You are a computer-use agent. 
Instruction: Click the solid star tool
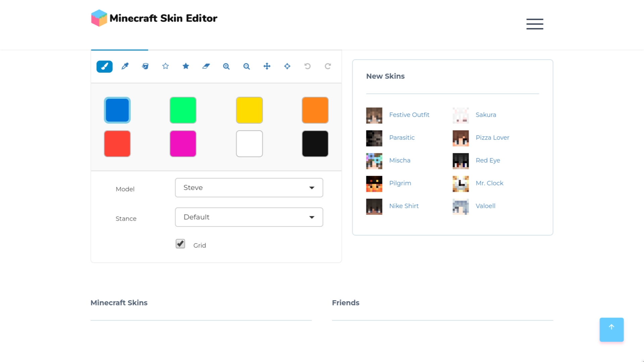point(186,66)
